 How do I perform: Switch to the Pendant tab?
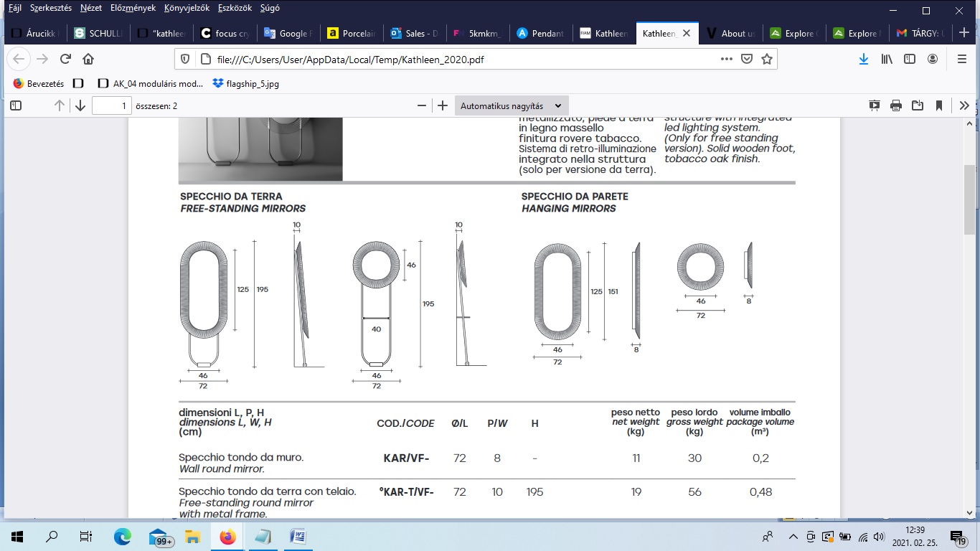pyautogui.click(x=540, y=33)
